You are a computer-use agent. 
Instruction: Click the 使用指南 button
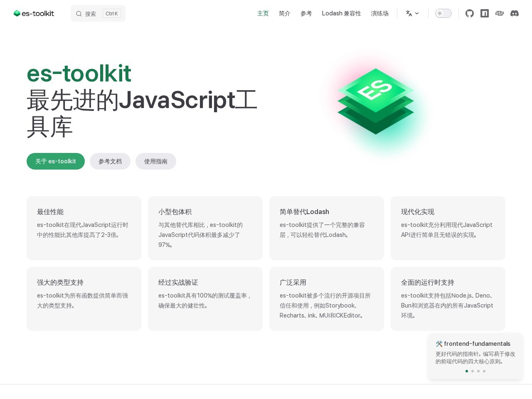tap(156, 161)
